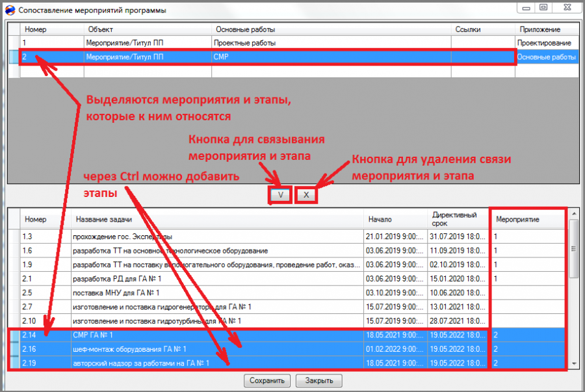Click the Приложение column header
Viewport: 585px width, 392px height.
click(547, 29)
